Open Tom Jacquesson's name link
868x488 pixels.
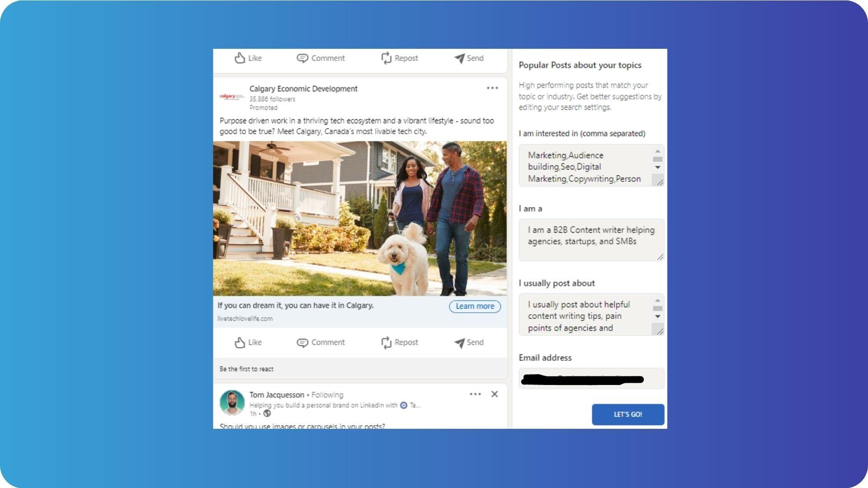277,395
